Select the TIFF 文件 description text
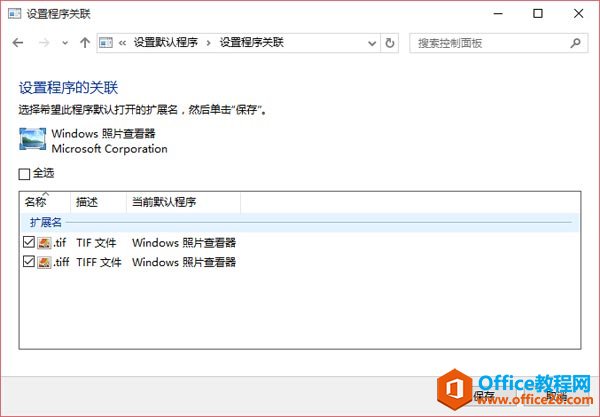600x417 pixels. tap(99, 262)
